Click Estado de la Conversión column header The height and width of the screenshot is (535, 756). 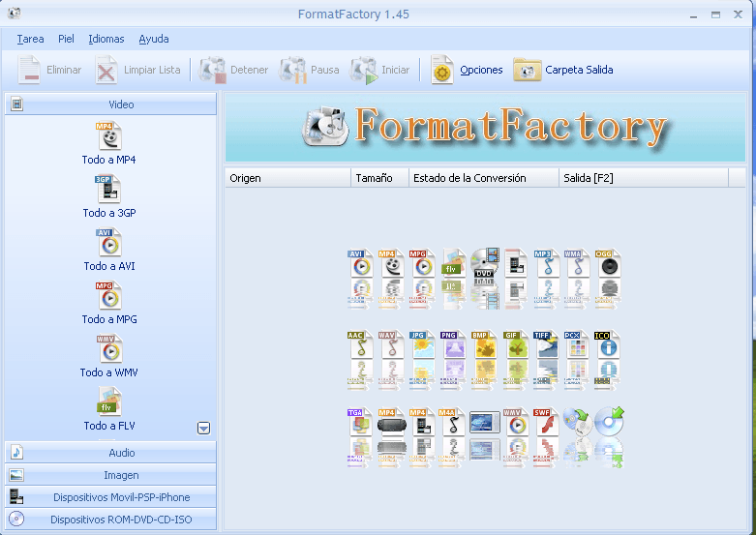[x=484, y=178]
